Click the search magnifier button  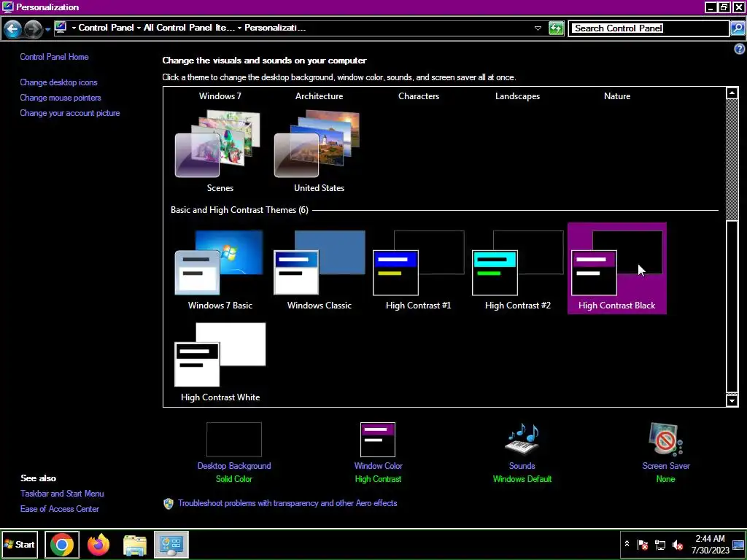738,28
